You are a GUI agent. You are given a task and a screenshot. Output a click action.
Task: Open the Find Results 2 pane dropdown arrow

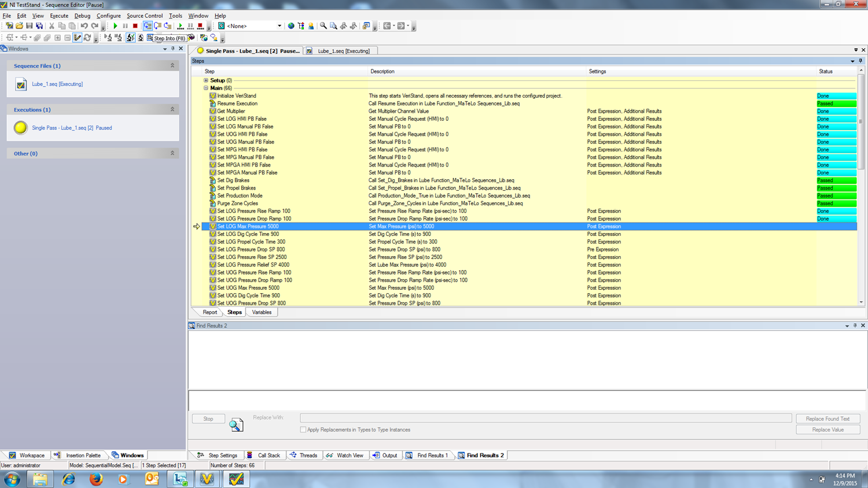pyautogui.click(x=847, y=326)
